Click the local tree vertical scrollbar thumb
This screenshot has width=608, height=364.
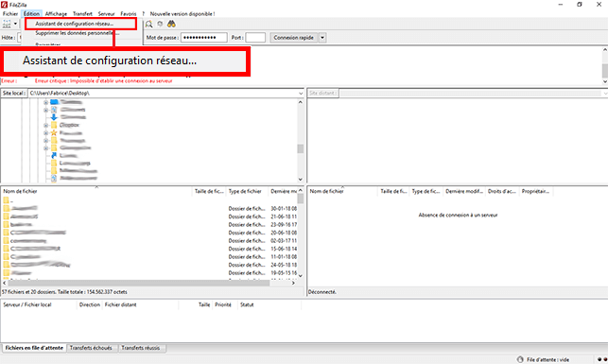300,148
